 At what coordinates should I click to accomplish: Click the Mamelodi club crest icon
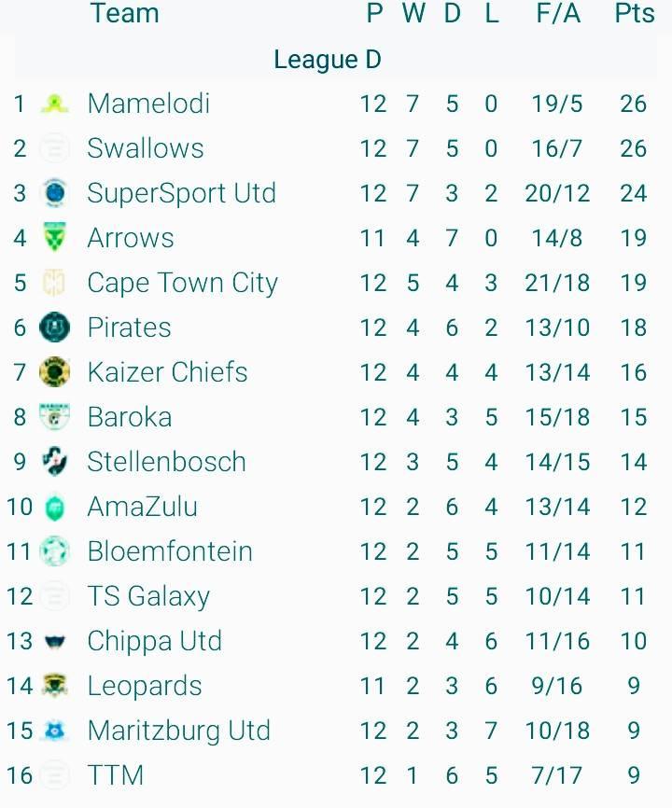55,104
